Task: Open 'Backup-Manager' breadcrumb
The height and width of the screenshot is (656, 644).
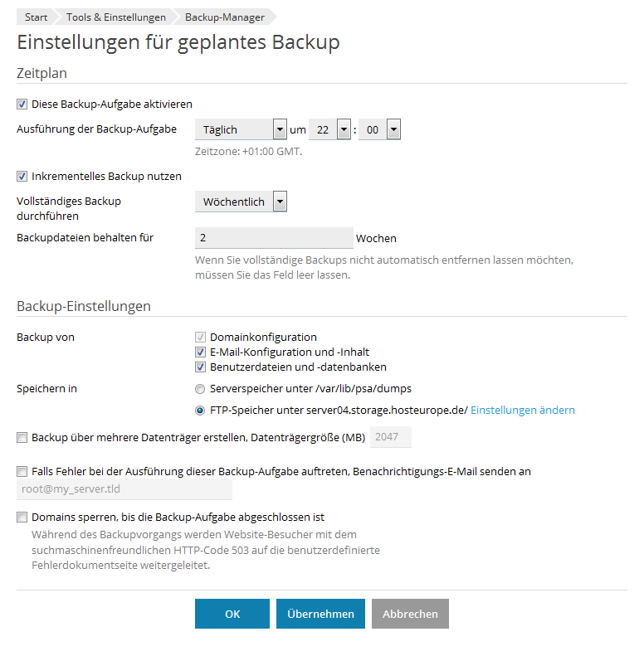Action: 225,17
